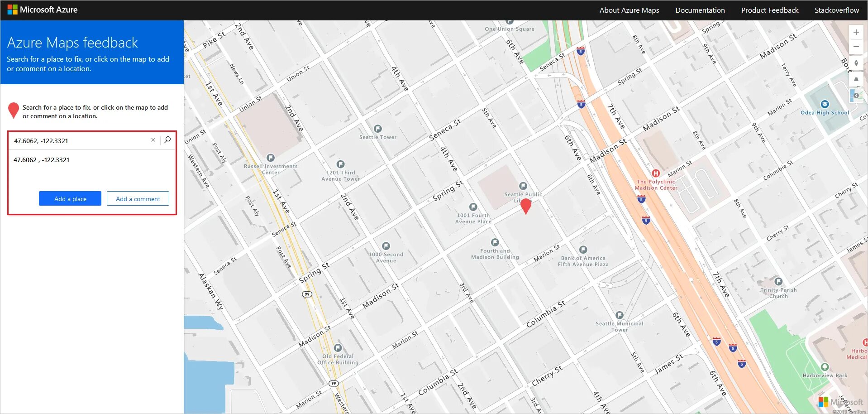Select Russell Investments Center landmark icon
The height and width of the screenshot is (414, 868).
pos(271,158)
